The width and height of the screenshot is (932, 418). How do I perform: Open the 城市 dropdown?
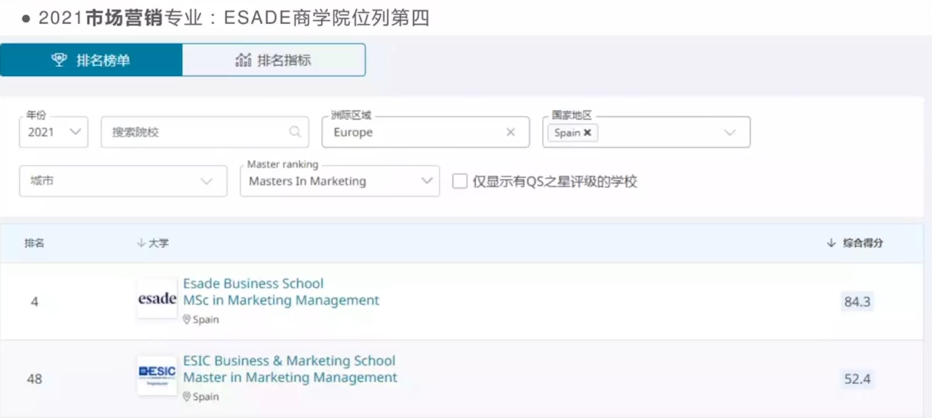(123, 181)
